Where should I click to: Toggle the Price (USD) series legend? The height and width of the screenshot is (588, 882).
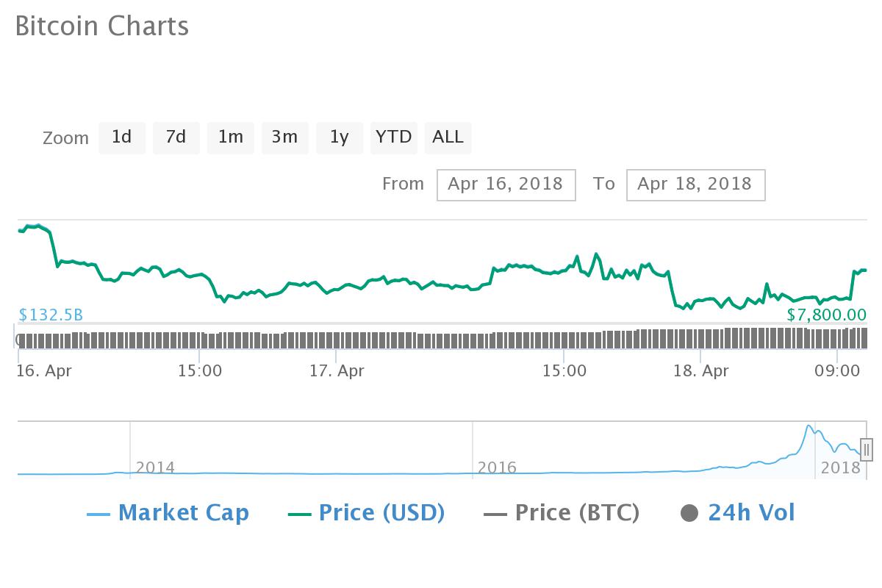(381, 512)
